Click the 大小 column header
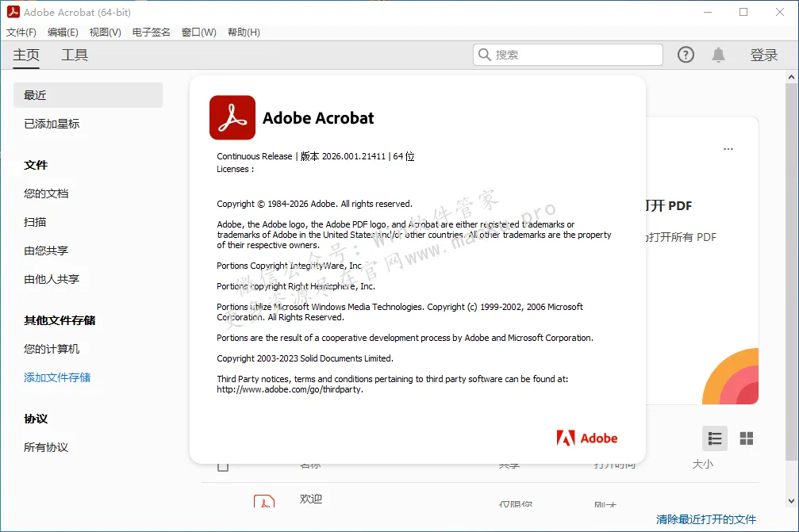 [703, 465]
